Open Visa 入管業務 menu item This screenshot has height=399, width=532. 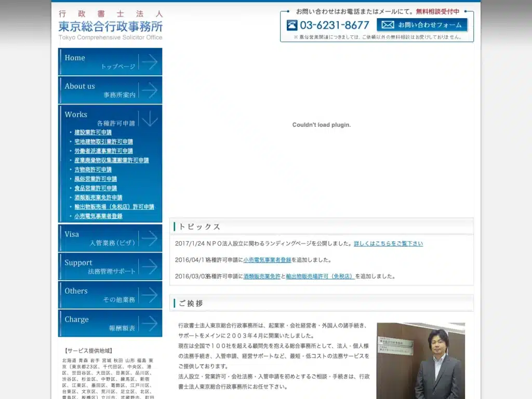click(x=110, y=238)
